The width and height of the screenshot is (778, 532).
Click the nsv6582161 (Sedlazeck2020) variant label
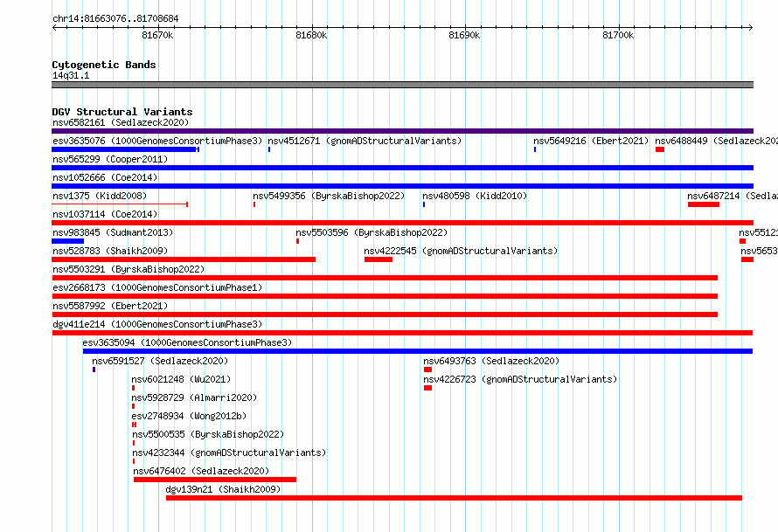pos(121,122)
